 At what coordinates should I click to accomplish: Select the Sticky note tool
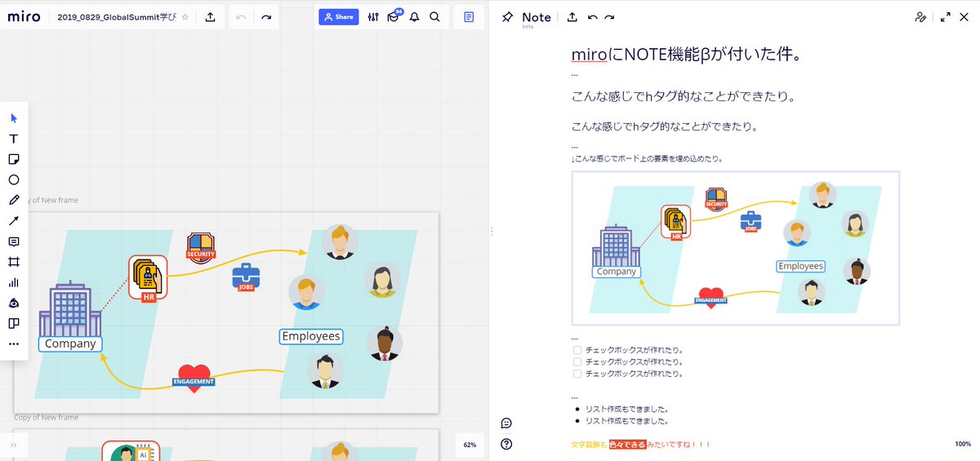pos(14,159)
